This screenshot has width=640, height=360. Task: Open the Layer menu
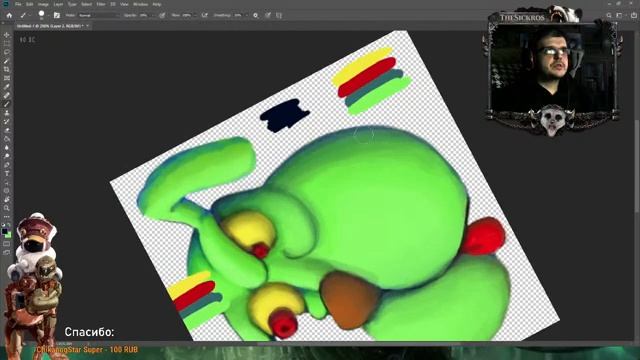pyautogui.click(x=58, y=4)
